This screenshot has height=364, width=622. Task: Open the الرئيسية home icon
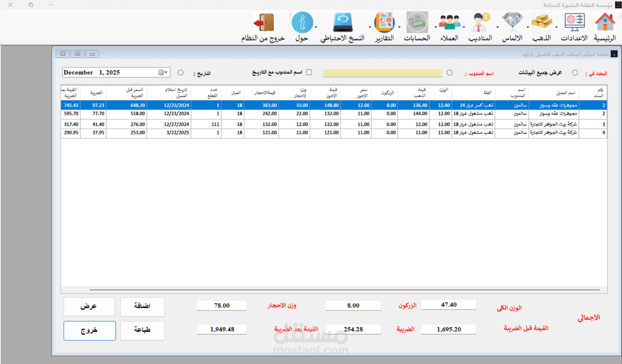(x=605, y=22)
